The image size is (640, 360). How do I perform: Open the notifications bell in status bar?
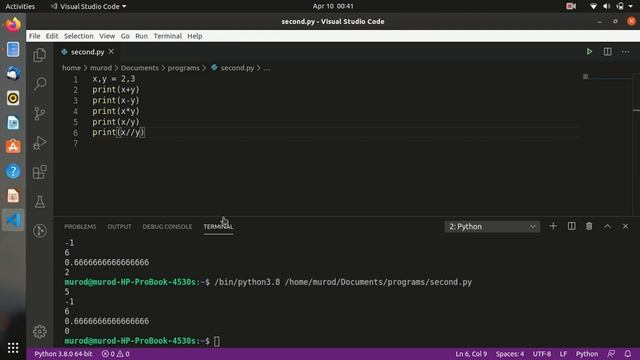[628, 354]
